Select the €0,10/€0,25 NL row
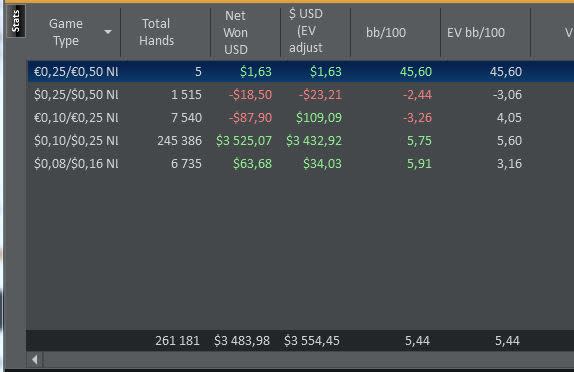Viewport: 574px width, 372px height. (x=301, y=118)
